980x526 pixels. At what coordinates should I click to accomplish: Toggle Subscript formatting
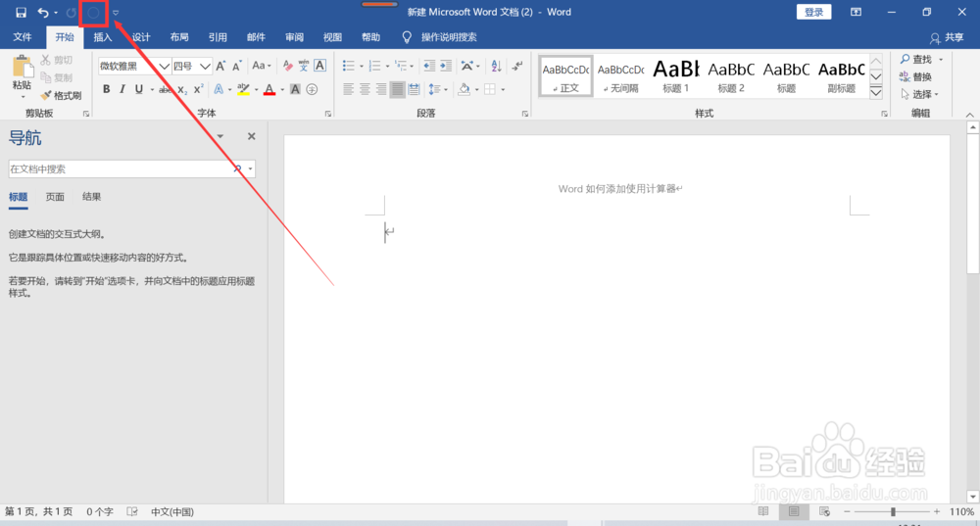pyautogui.click(x=182, y=89)
